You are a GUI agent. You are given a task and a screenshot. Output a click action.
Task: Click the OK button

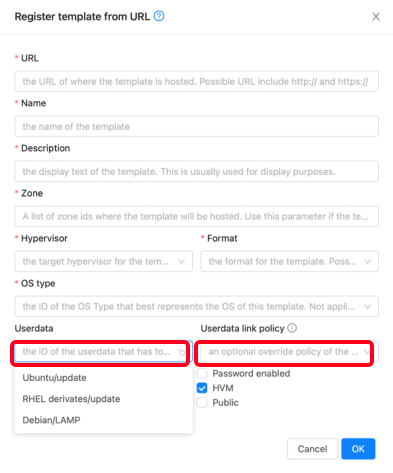pyautogui.click(x=358, y=449)
